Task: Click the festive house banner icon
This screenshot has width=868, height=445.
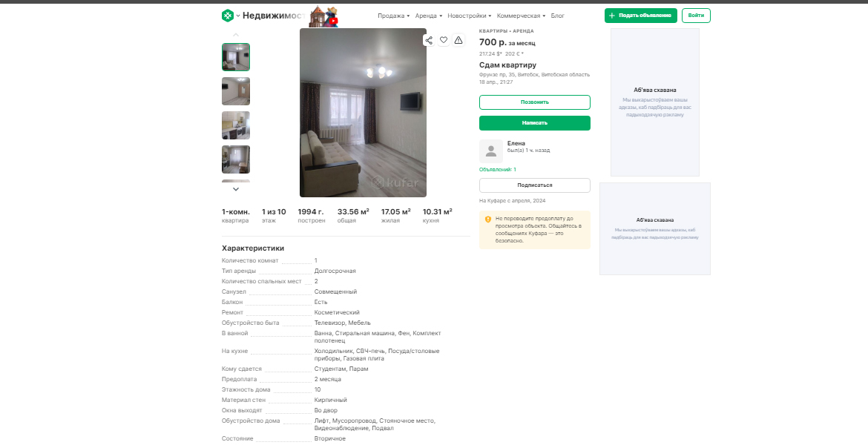Action: click(324, 16)
